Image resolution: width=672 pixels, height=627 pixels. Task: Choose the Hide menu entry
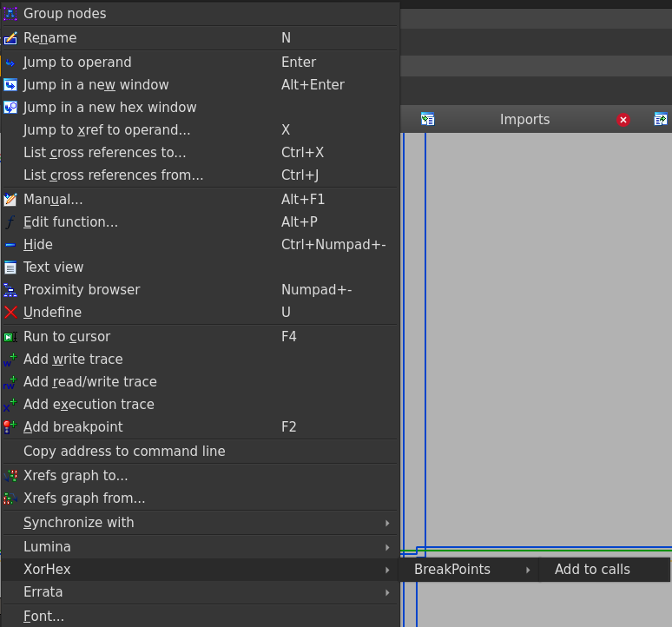pos(200,245)
